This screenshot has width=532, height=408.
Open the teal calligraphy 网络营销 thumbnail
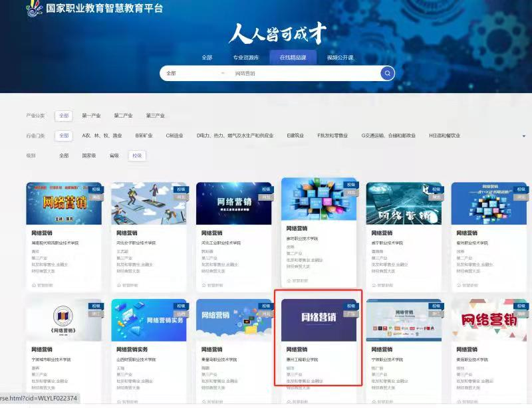pos(404,203)
